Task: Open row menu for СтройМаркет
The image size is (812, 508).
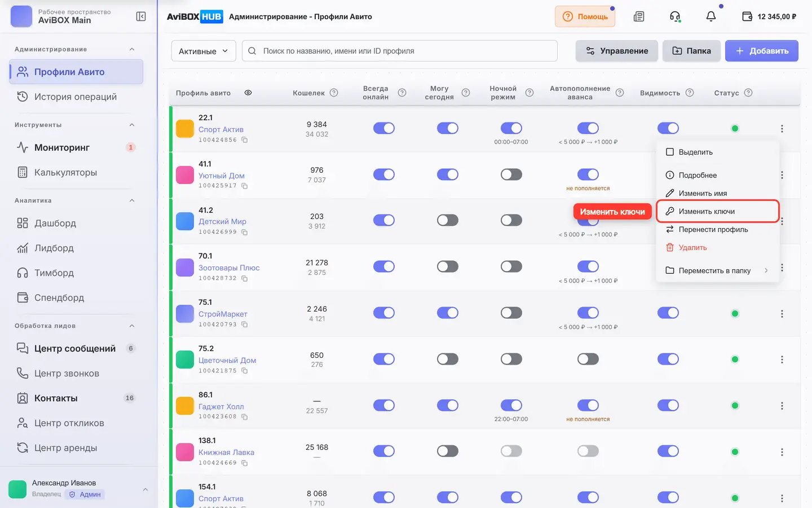Action: coord(782,313)
